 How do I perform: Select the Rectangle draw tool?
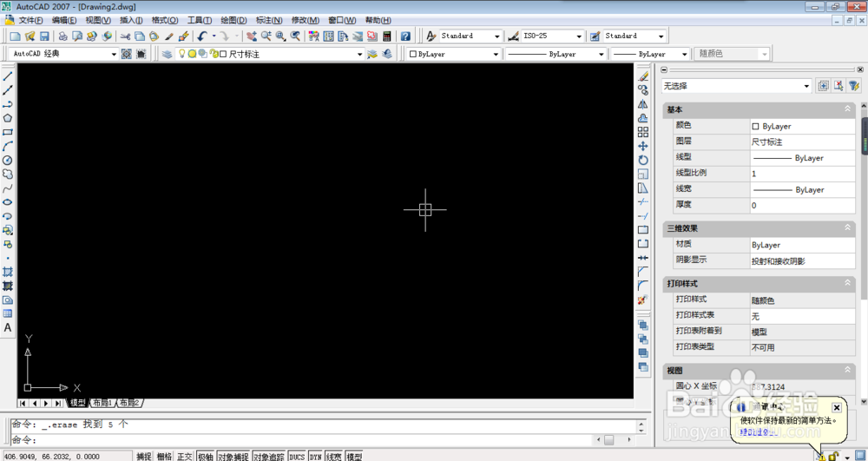pos(8,132)
